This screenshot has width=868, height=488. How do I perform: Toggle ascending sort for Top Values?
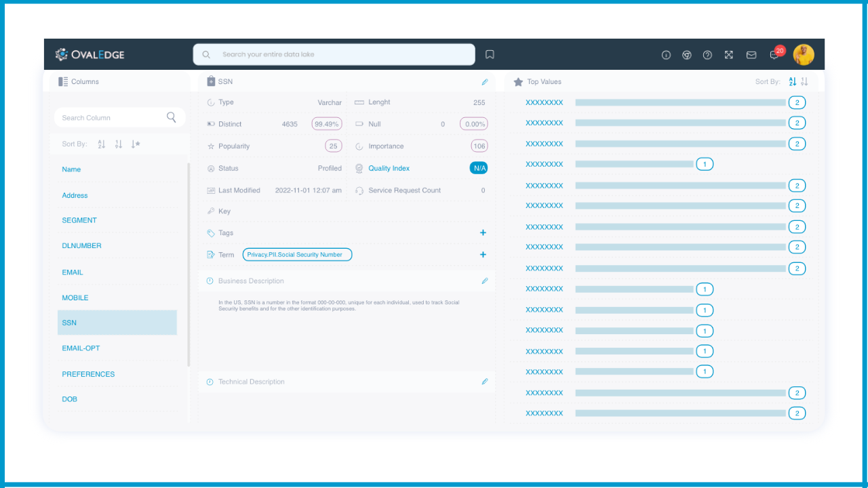pos(792,81)
